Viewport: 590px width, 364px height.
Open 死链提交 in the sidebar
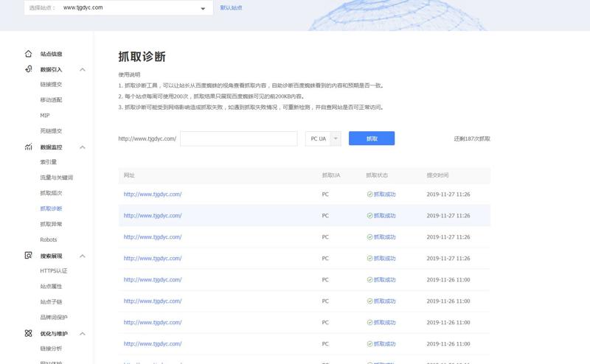(x=51, y=131)
